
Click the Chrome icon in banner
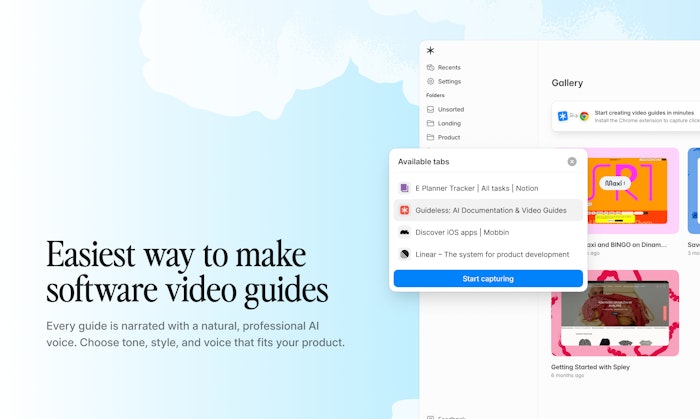pos(584,116)
